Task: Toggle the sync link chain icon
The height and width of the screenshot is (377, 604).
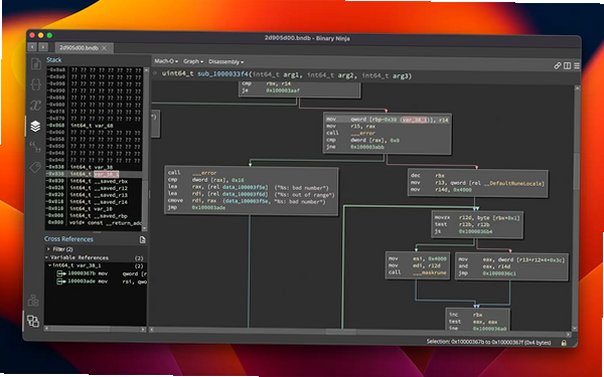Action: pos(557,66)
